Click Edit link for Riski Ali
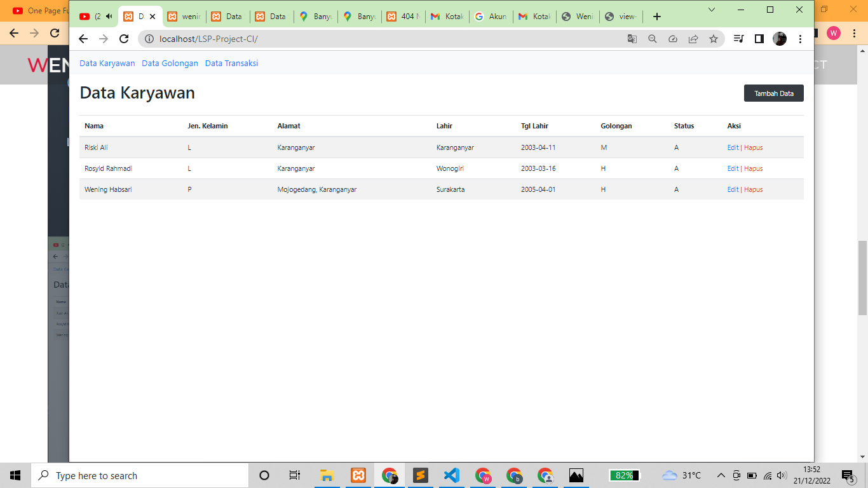This screenshot has width=868, height=488. (733, 147)
